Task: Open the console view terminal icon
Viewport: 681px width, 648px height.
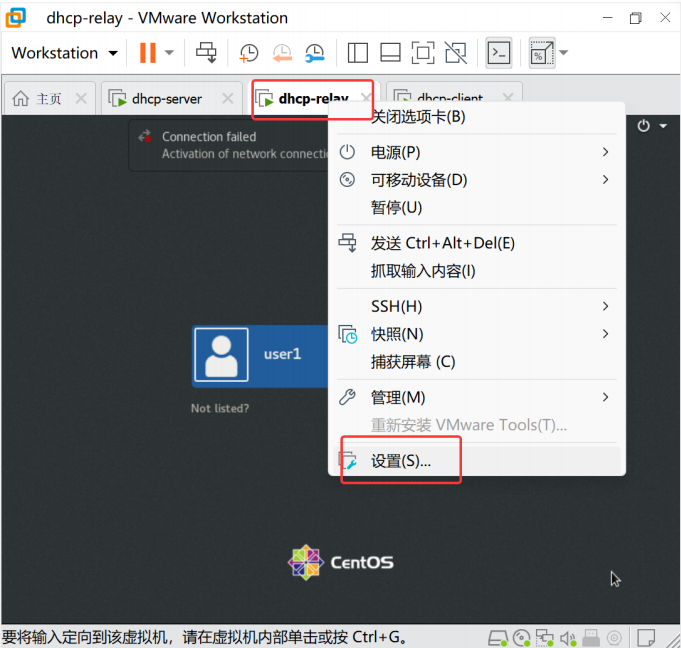Action: coord(499,53)
